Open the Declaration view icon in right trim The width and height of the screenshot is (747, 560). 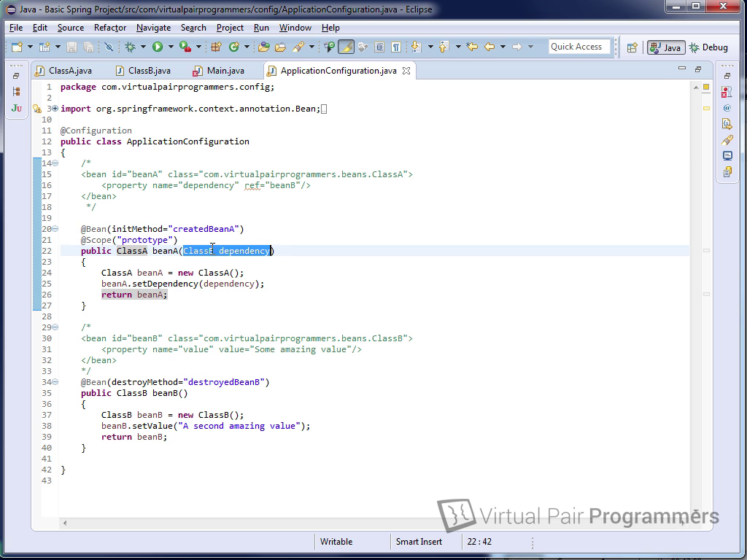point(727,124)
